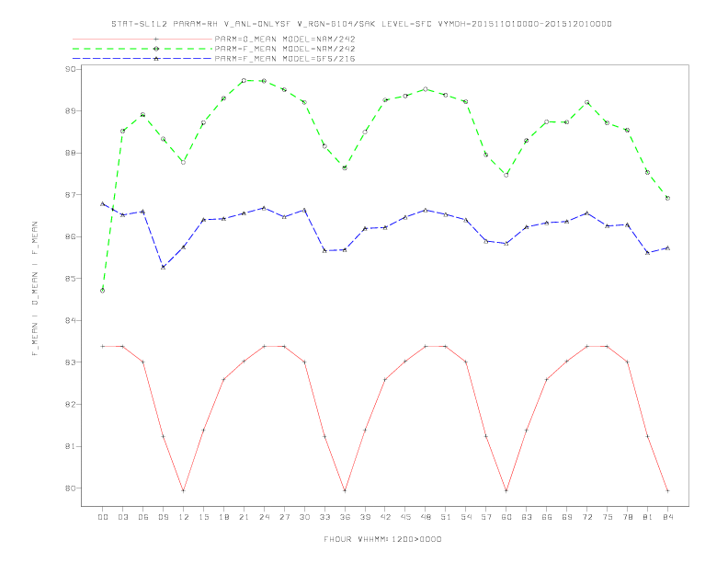Click x-axis tick label 66
This screenshot has height=563, width=728.
(x=547, y=517)
